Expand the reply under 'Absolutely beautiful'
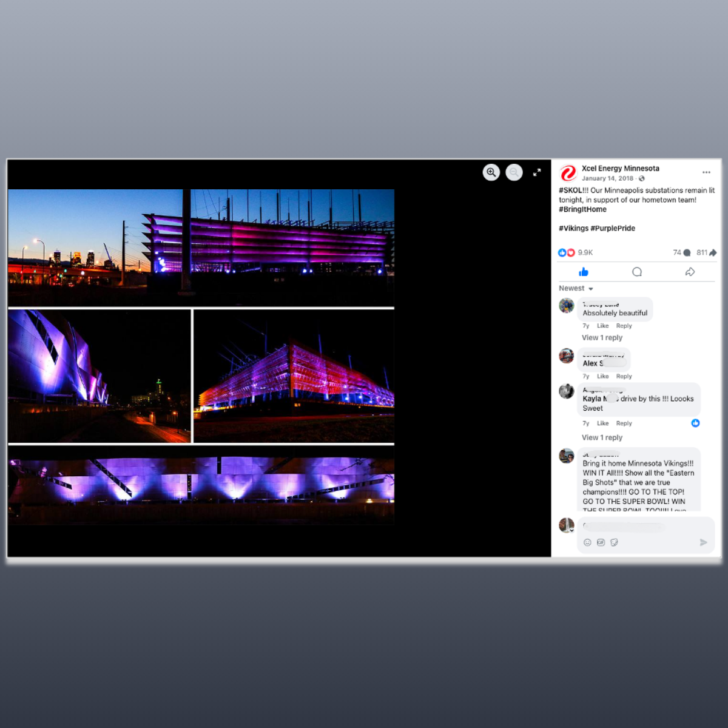This screenshot has width=728, height=728. (x=602, y=337)
